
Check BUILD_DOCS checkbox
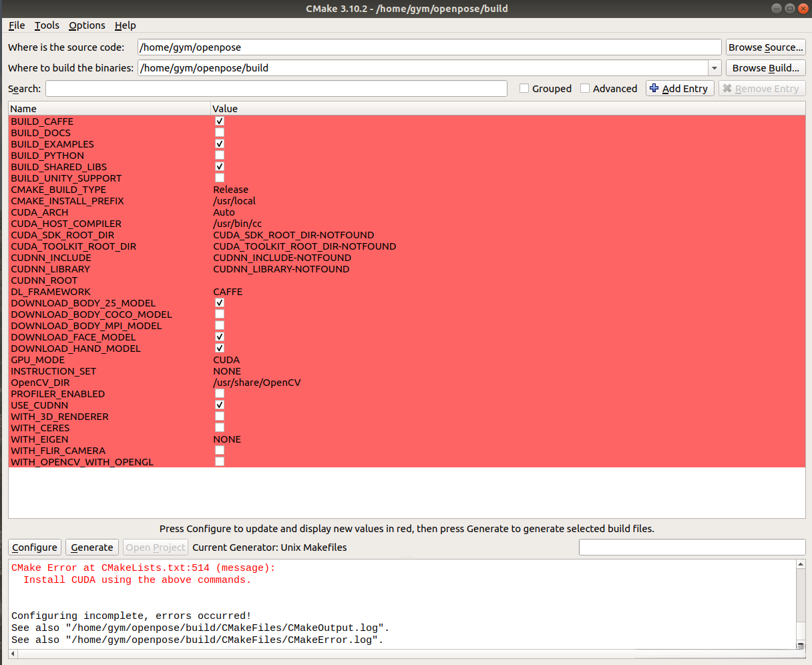coord(219,133)
